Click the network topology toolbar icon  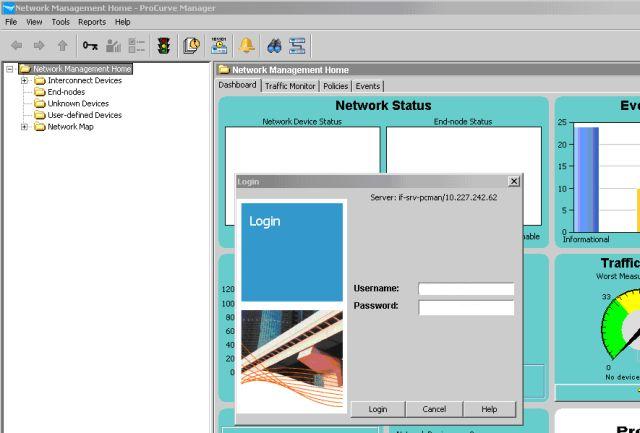point(297,45)
